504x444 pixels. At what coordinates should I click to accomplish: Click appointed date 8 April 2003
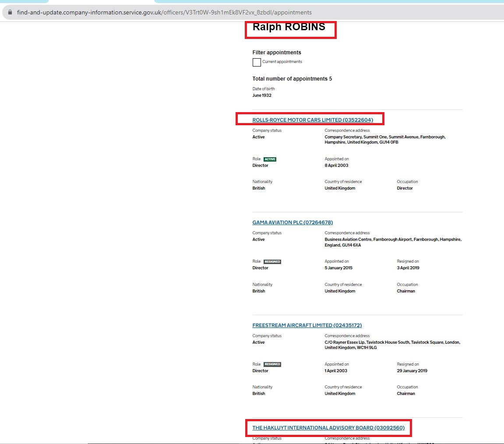point(336,166)
